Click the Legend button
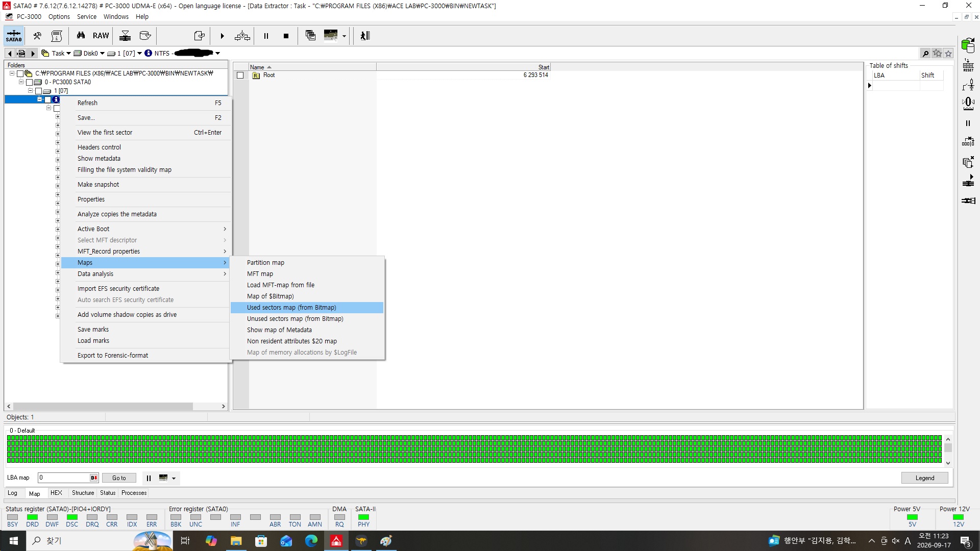The width and height of the screenshot is (980, 551). pos(924,478)
